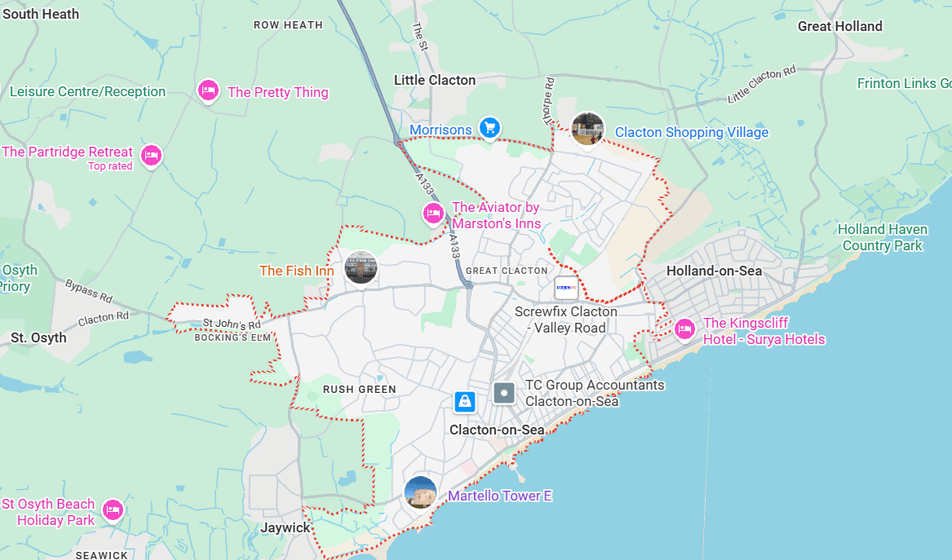Image resolution: width=952 pixels, height=560 pixels.
Task: Select The Aviator by Marston's Inns label
Action: coord(496,215)
